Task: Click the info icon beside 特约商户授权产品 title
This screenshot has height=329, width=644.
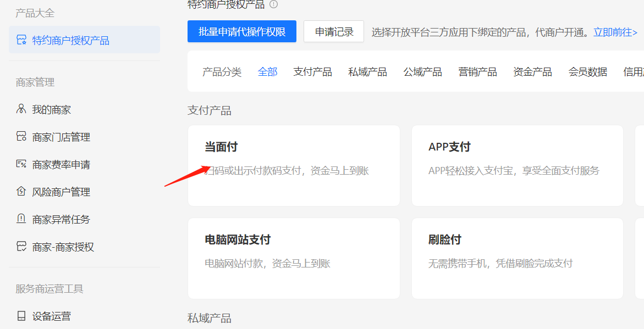Action: coord(273,4)
